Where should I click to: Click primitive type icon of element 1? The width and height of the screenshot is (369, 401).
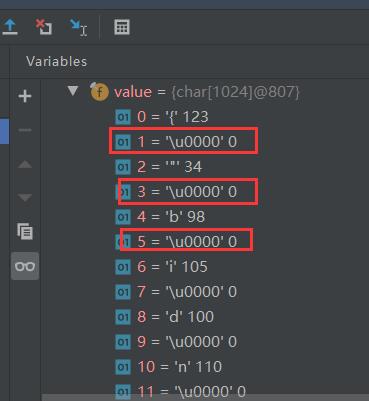[x=123, y=142]
